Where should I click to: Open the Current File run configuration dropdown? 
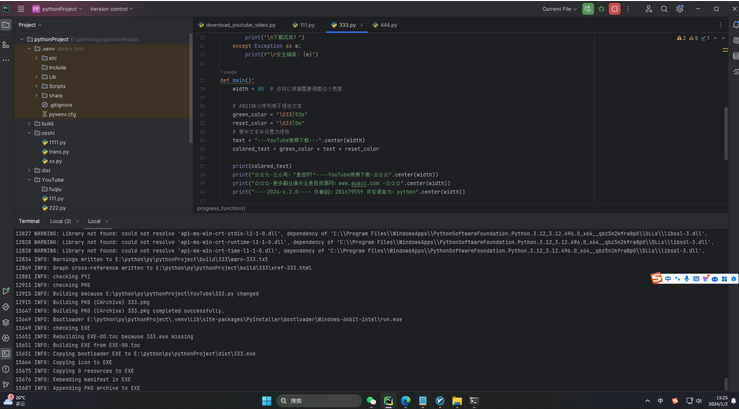[x=559, y=8]
